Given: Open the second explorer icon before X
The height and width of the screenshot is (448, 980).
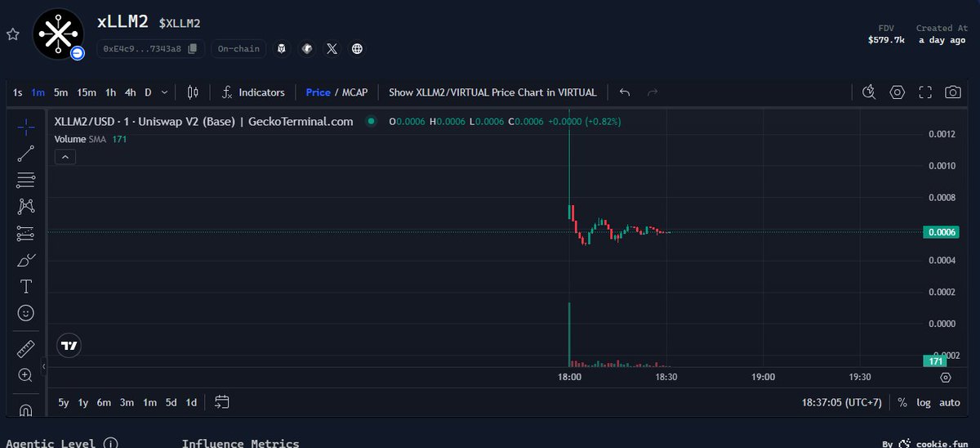Looking at the screenshot, I should pyautogui.click(x=306, y=49).
